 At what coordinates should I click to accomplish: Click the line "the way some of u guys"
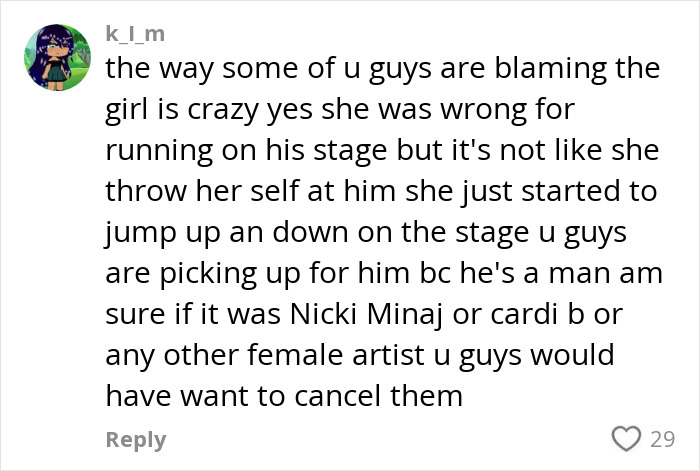tap(383, 69)
